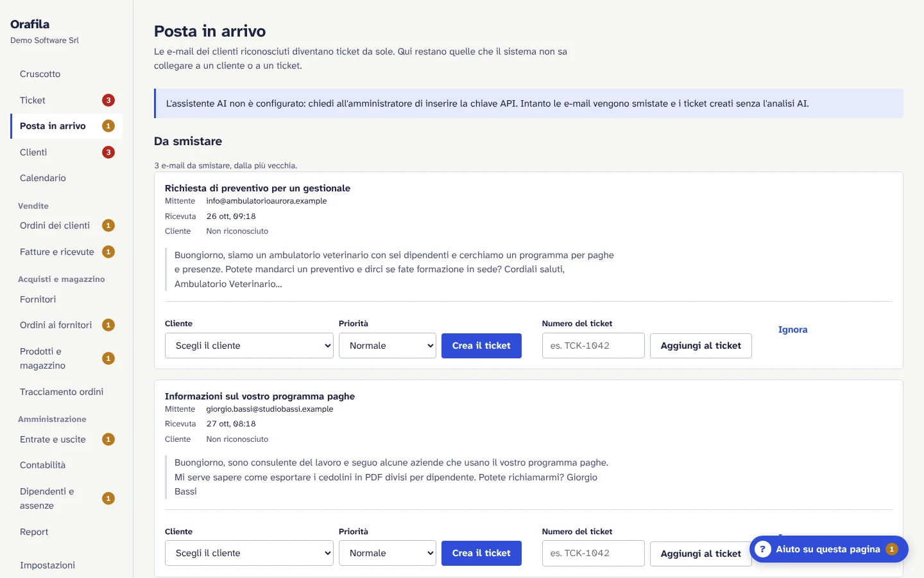Click the 'Demo Software Srl' company name
This screenshot has width=924, height=578.
44,40
